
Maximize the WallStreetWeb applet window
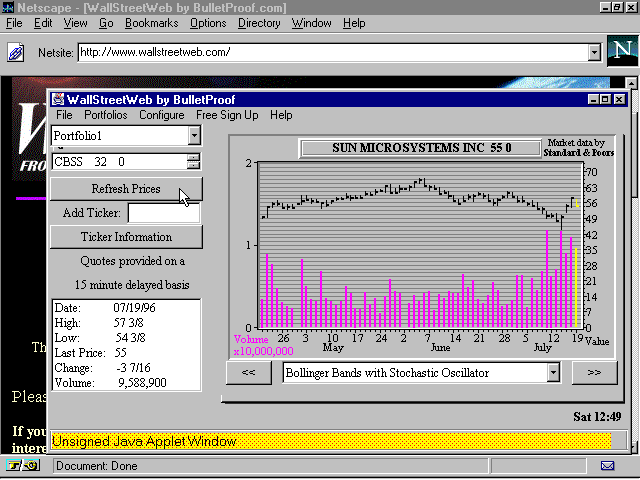pos(606,99)
